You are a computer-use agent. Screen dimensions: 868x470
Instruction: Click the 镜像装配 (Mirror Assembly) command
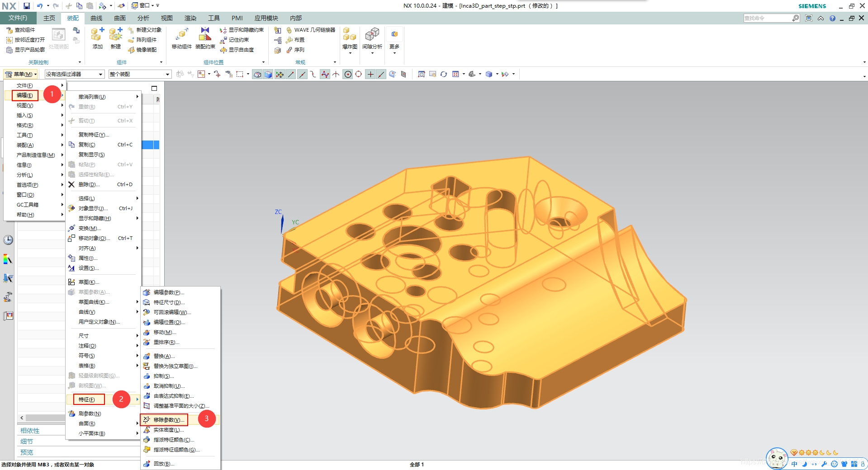click(x=142, y=50)
